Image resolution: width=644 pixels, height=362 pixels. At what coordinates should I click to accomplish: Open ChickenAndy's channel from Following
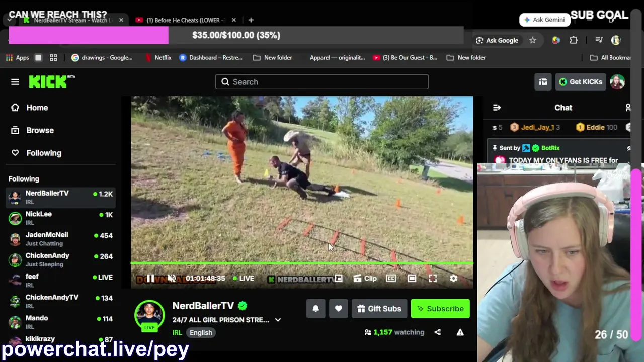60,260
